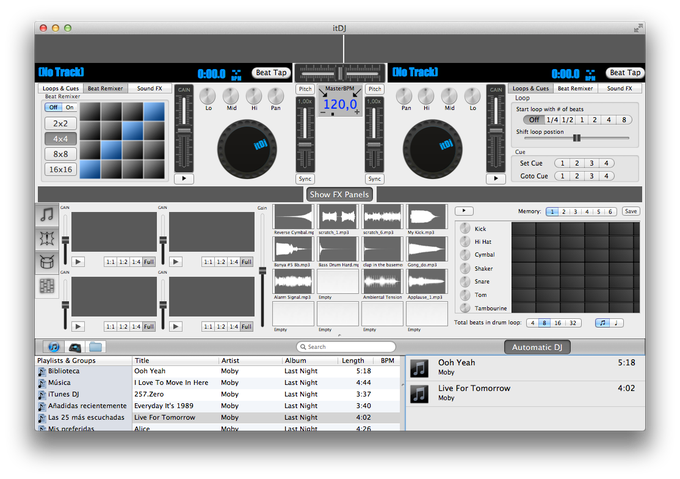Viewport: 680px width, 479px height.
Task: Trigger the My Kick.mp3 sample pad
Action: click(x=427, y=217)
